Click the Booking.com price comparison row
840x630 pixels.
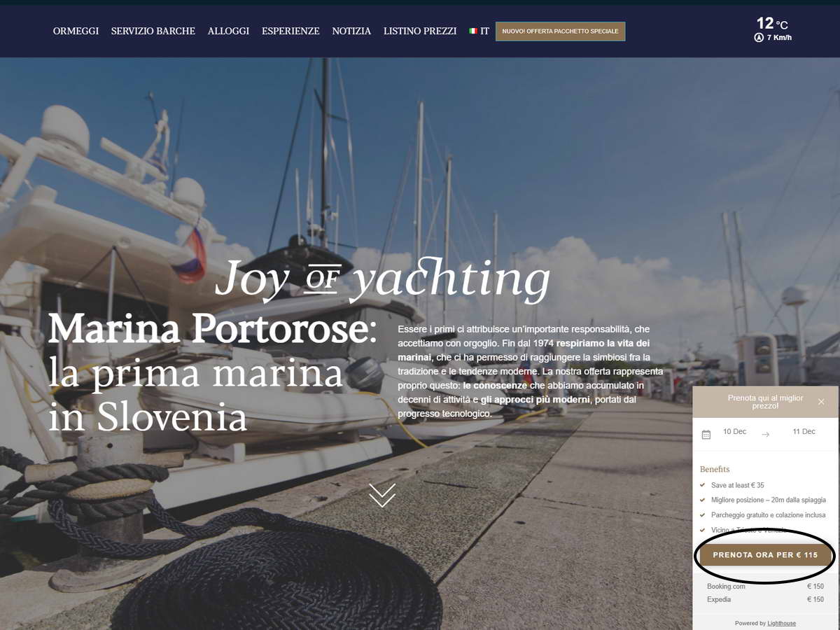[x=765, y=587]
